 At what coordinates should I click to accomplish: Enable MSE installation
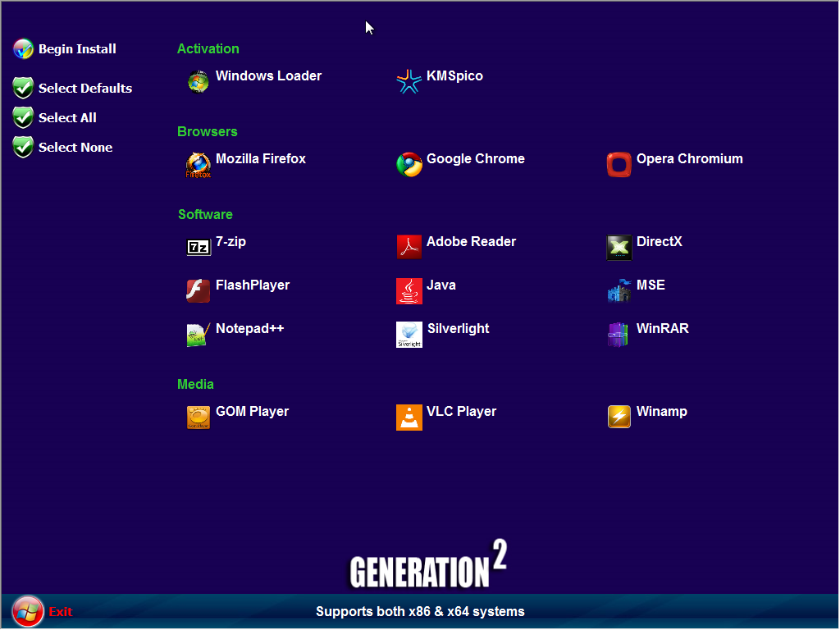619,290
